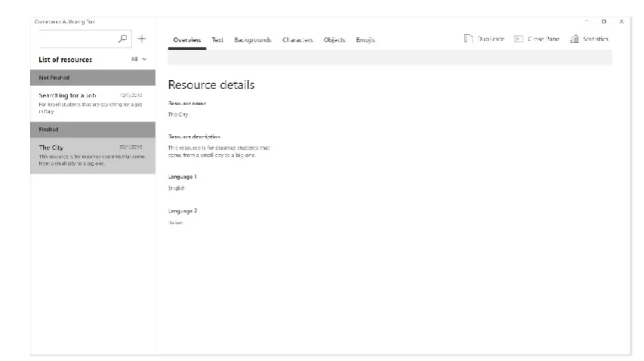Open the Statistics chart icon
This screenshot has width=644, height=361.
pyautogui.click(x=575, y=39)
